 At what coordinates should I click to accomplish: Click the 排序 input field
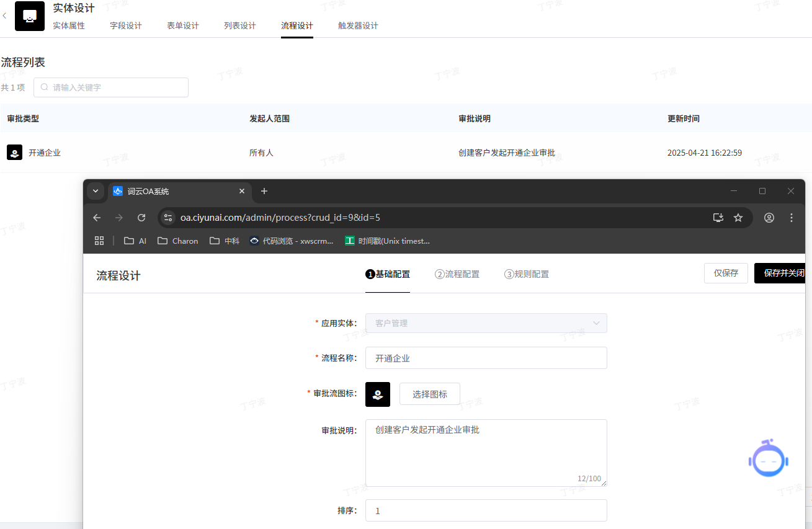coord(486,510)
